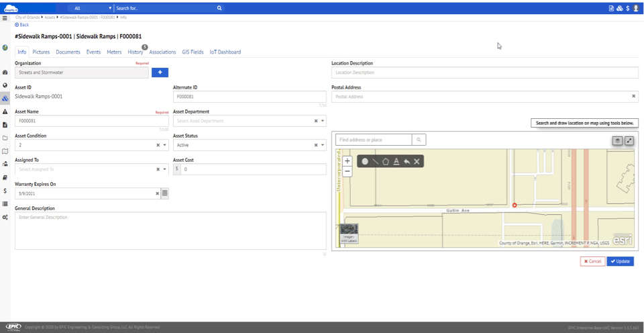Zoom in on the map
The width and height of the screenshot is (644, 333).
[347, 161]
